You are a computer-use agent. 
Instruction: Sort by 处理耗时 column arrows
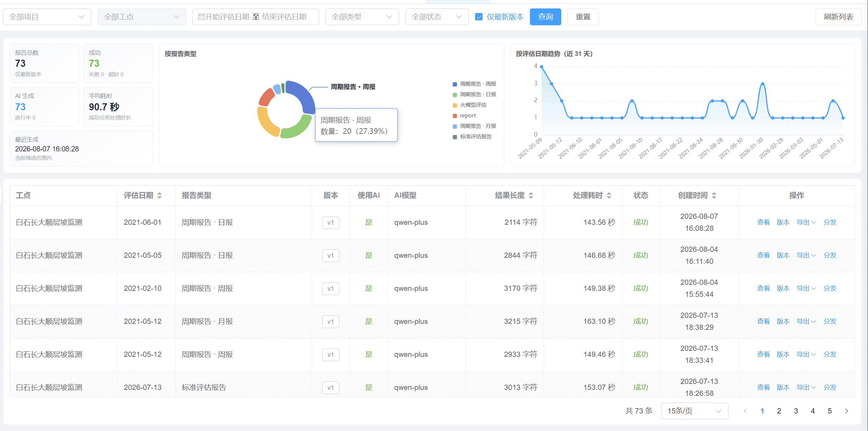(609, 196)
